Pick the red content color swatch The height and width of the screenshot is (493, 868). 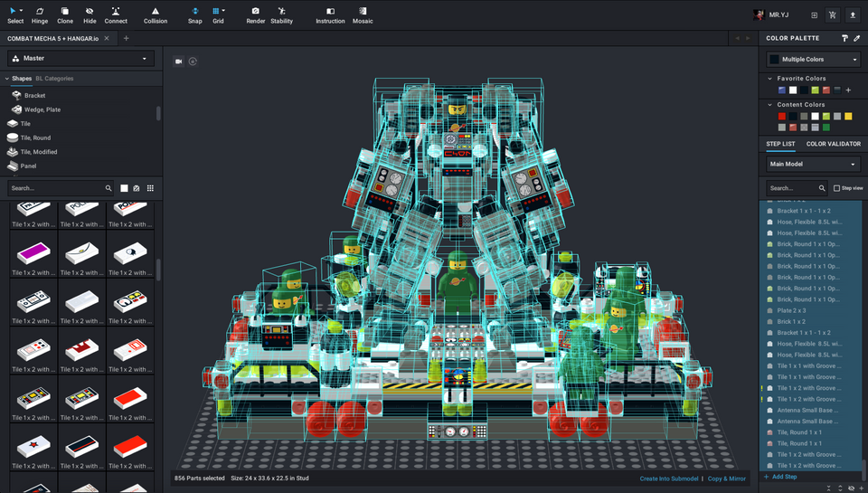(x=781, y=117)
